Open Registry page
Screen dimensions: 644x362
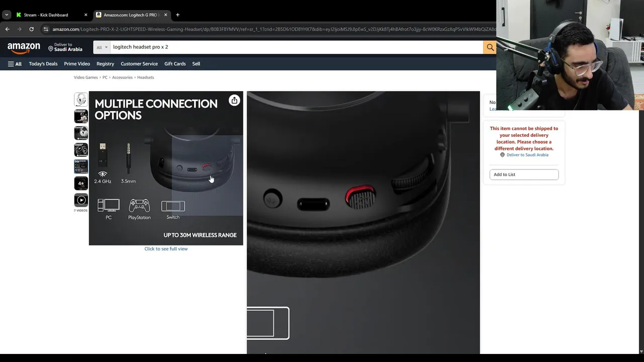[x=105, y=64]
